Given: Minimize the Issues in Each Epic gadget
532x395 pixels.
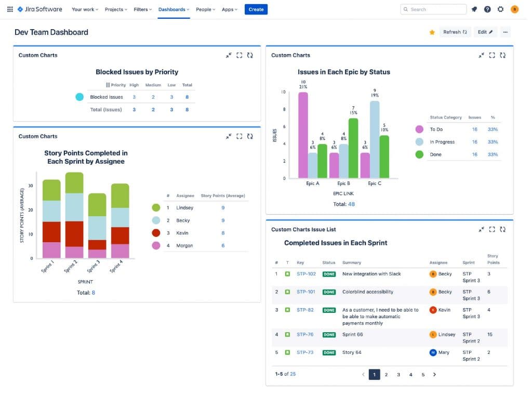Looking at the screenshot, I should coord(481,55).
